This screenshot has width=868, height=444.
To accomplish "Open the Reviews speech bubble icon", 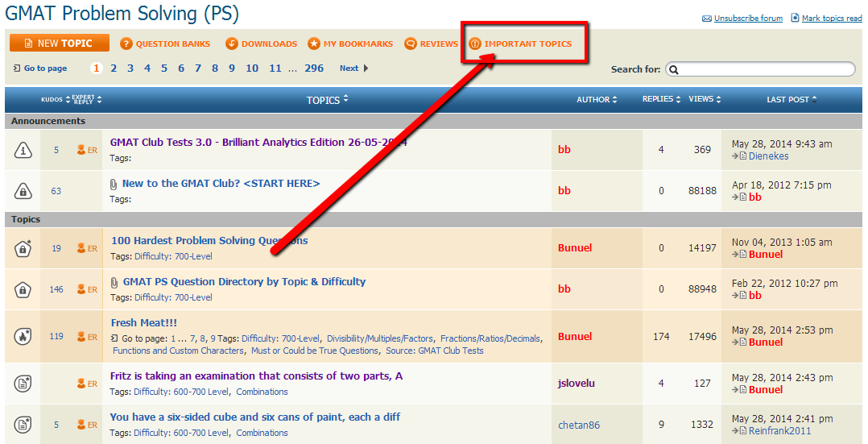I will point(411,44).
